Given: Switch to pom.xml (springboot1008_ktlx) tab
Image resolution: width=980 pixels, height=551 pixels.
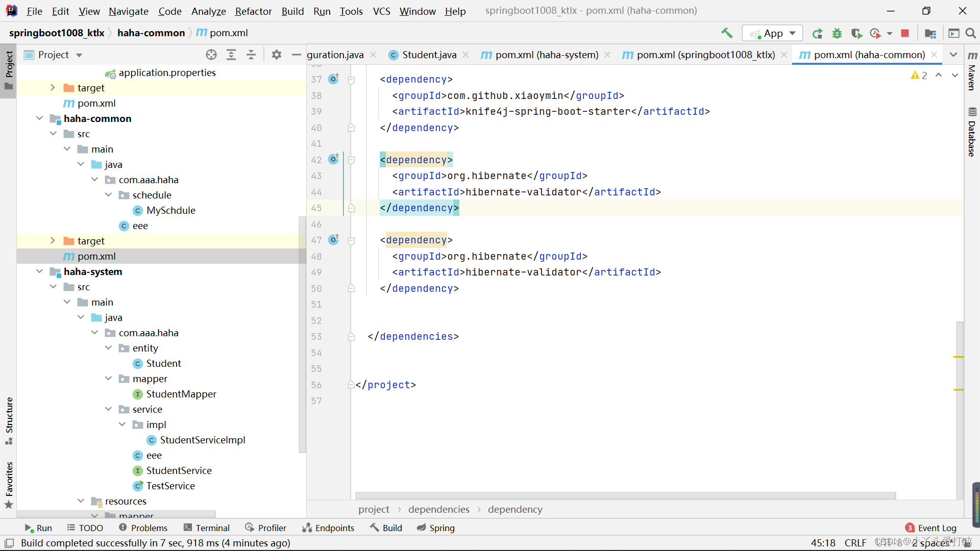Looking at the screenshot, I should [705, 55].
